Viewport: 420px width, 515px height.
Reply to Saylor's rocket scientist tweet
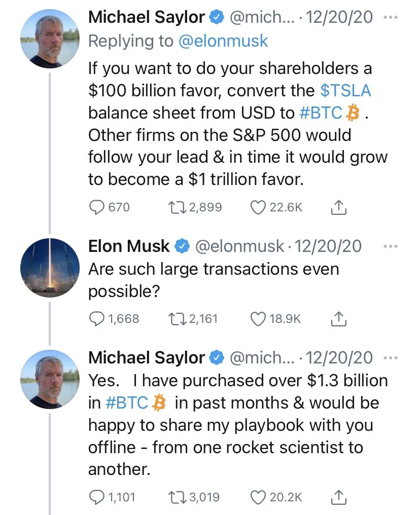click(96, 497)
